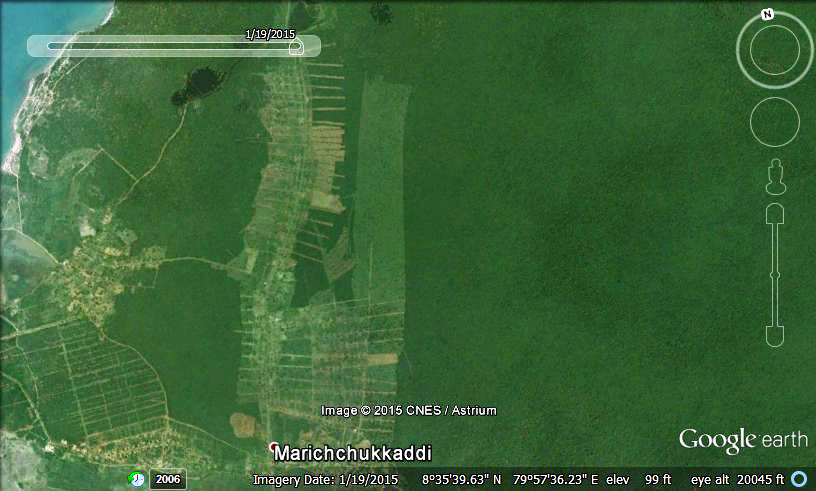Click the latitude 8°35'39.63" N readout
The height and width of the screenshot is (491, 816).
(x=462, y=480)
